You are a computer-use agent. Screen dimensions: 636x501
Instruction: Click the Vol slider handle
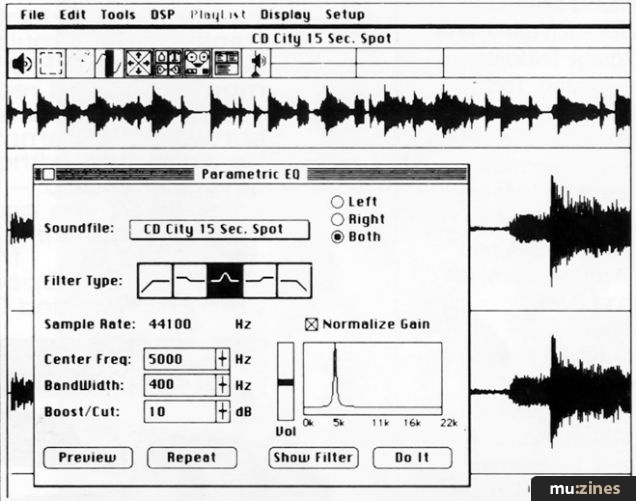(286, 382)
